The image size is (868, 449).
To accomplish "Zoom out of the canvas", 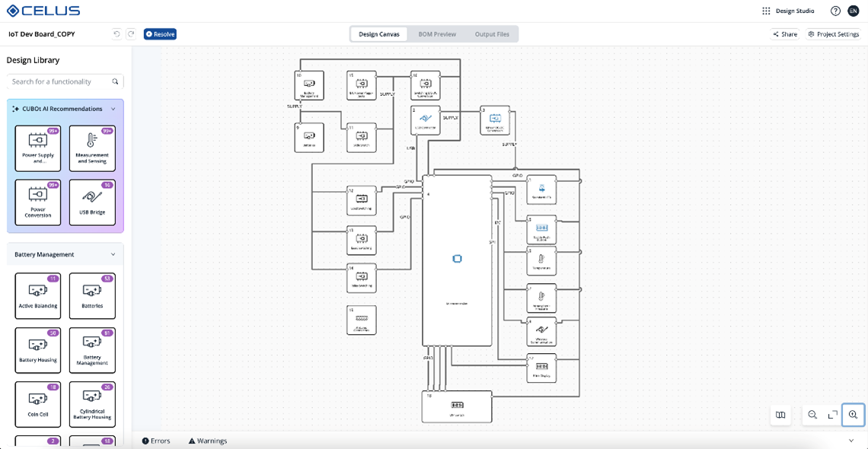I will [x=812, y=415].
